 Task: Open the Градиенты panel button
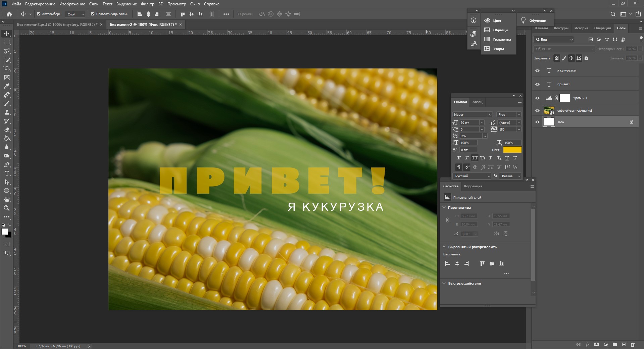click(x=498, y=40)
